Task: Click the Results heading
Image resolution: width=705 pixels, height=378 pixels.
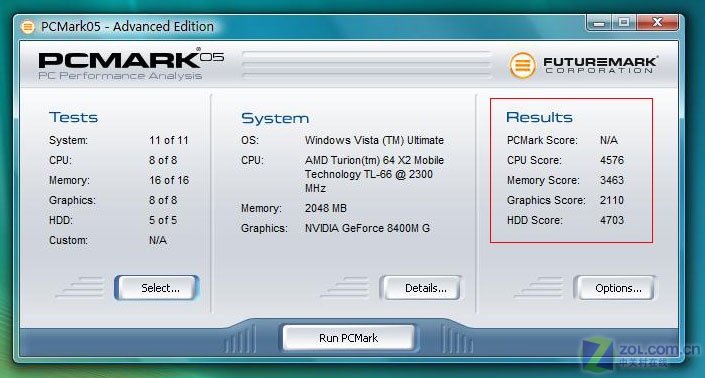Action: [539, 117]
